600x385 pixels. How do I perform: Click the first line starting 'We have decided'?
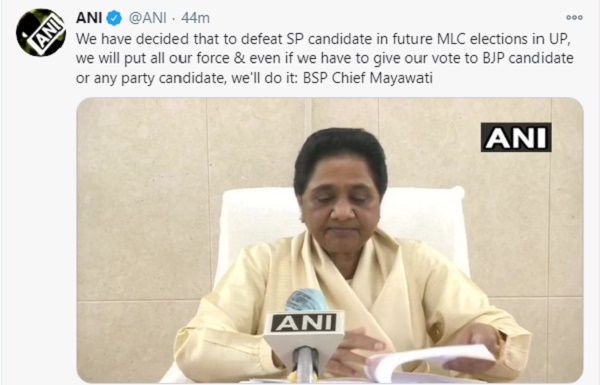click(x=323, y=39)
